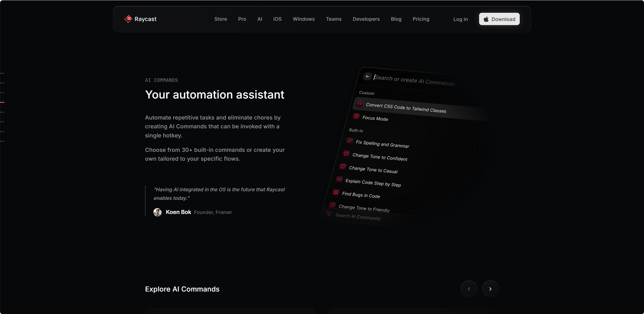Screen dimensions: 644x314
Task: Select Fix Spelling and Grammar
Action: 382,144
